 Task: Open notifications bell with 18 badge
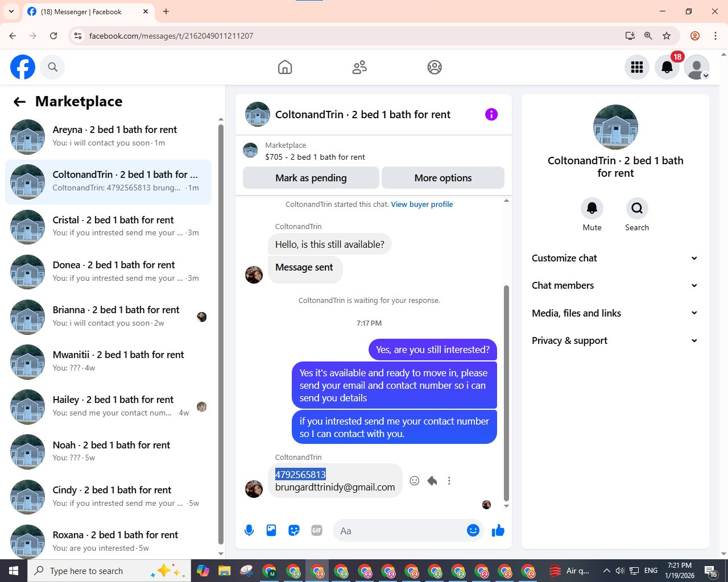point(667,67)
